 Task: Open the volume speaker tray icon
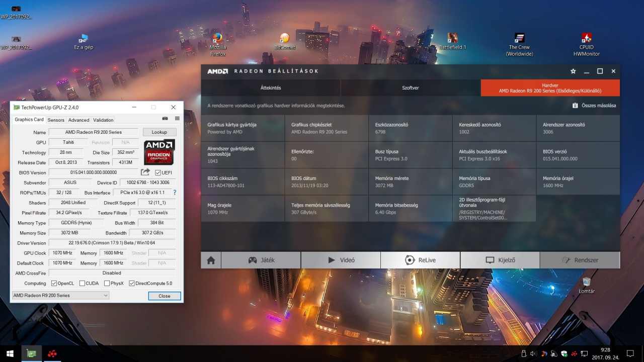coord(533,353)
